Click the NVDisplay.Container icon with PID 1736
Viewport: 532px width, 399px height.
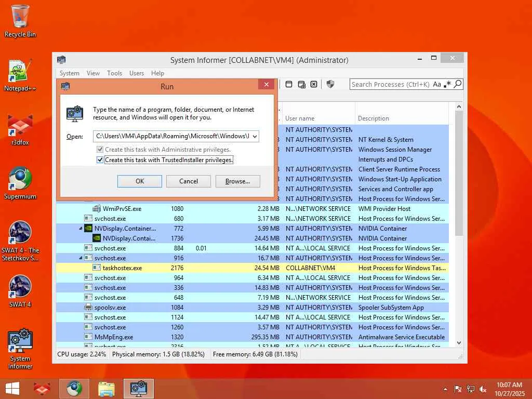97,238
